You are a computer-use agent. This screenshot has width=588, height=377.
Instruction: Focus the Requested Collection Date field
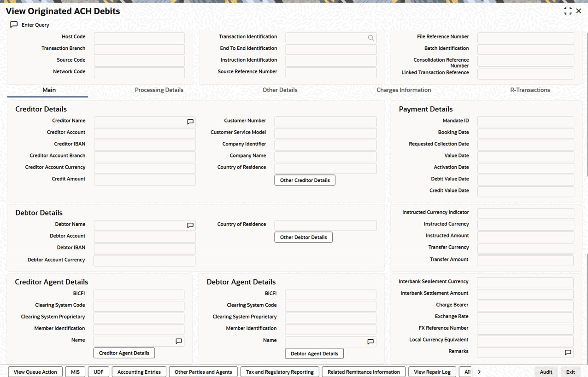pyautogui.click(x=526, y=145)
